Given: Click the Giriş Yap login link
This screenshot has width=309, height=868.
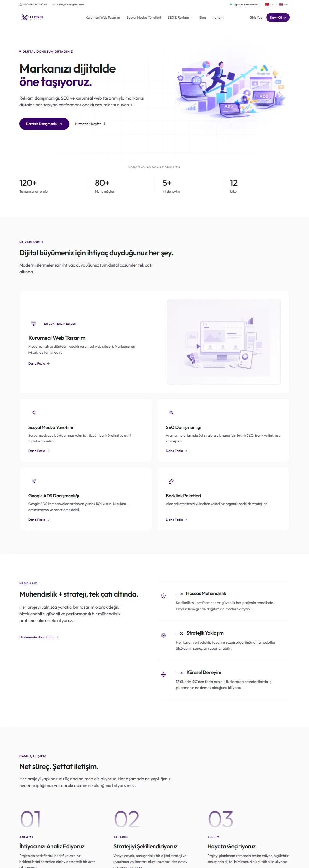Looking at the screenshot, I should pyautogui.click(x=256, y=18).
